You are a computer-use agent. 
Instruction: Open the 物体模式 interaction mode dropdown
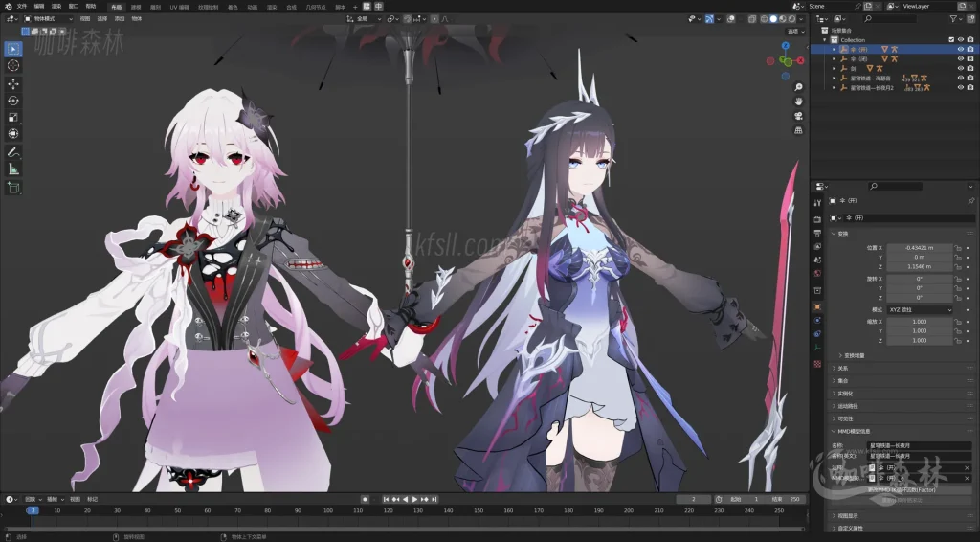click(x=49, y=19)
